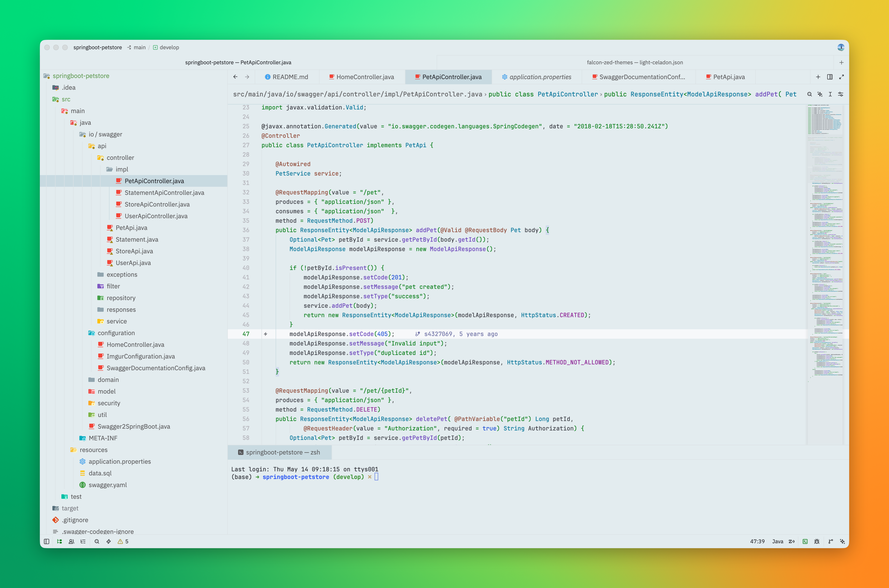Toggle the terminal panel icon
889x588 pixels.
click(x=805, y=541)
